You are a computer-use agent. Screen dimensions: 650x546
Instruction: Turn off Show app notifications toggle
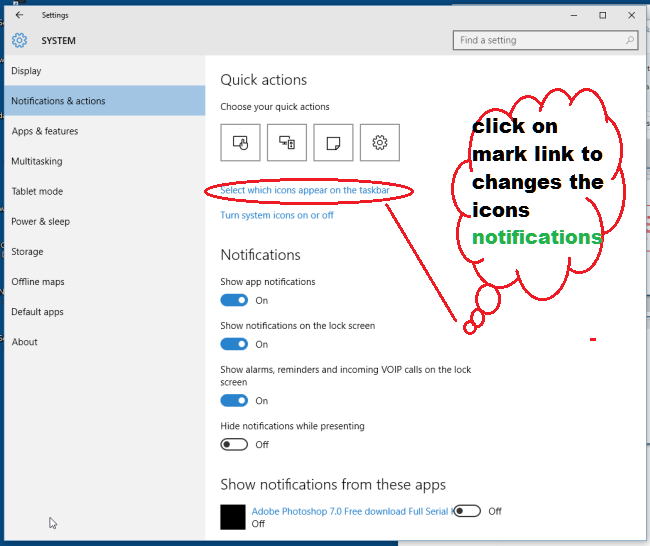pyautogui.click(x=234, y=300)
